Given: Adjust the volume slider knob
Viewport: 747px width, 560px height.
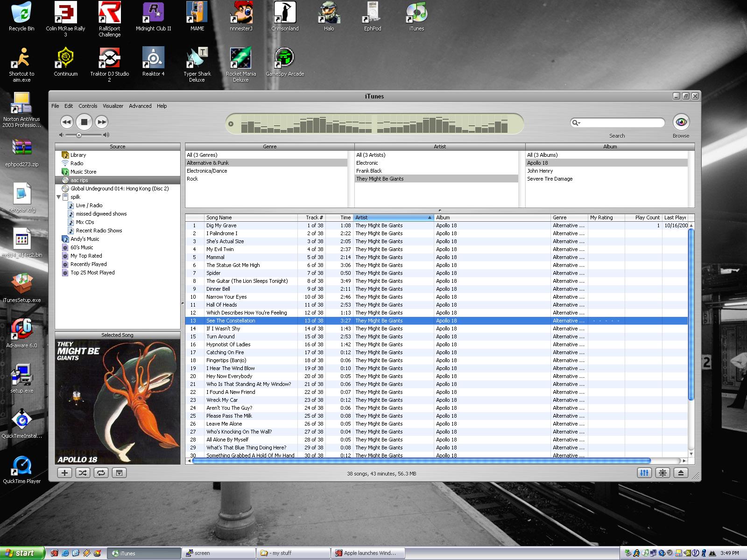Looking at the screenshot, I should 79,135.
